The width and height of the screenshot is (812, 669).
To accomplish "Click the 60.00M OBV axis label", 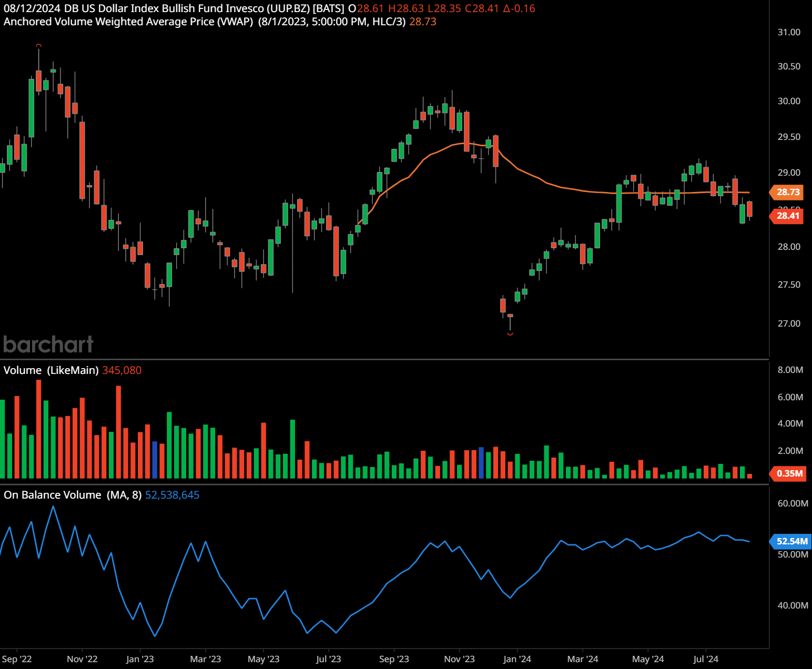I will pos(793,503).
